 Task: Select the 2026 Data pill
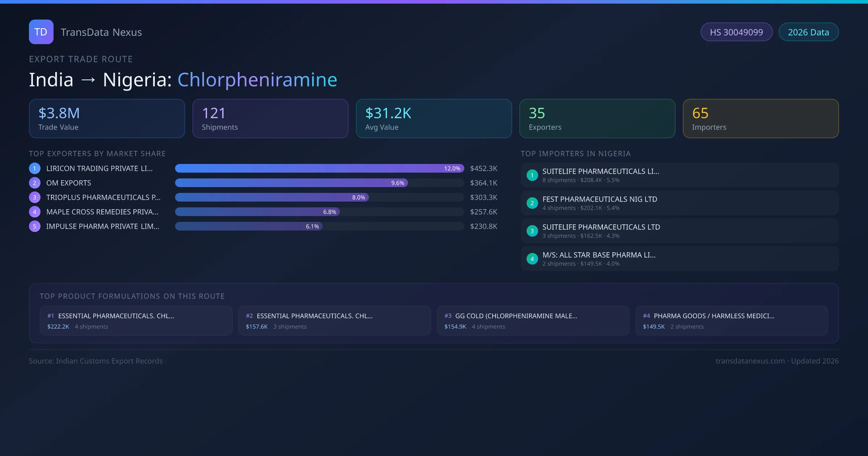click(x=808, y=32)
